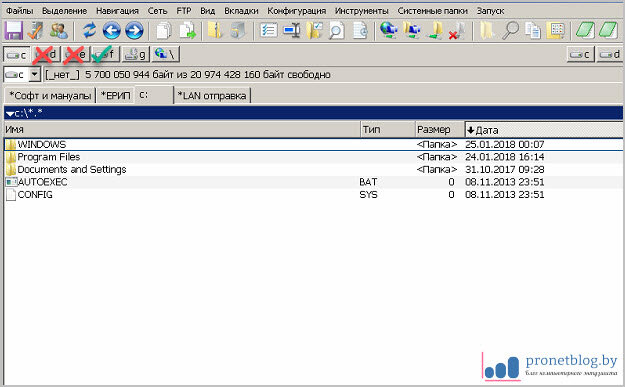Click the purple floppy disk save icon
625x387 pixels.
(14, 30)
